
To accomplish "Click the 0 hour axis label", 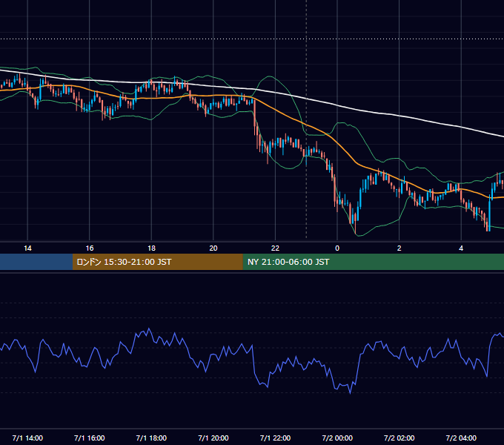I will (337, 248).
